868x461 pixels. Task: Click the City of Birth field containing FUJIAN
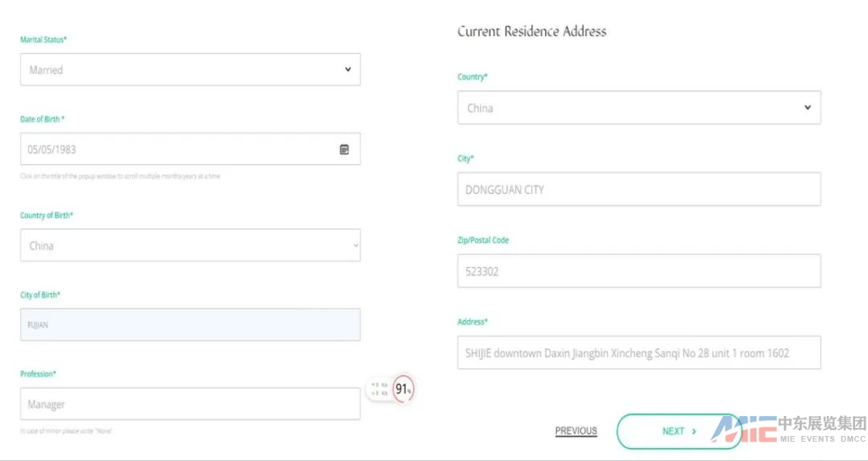pos(190,325)
